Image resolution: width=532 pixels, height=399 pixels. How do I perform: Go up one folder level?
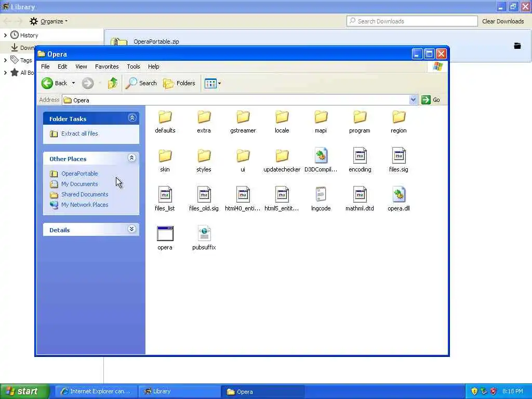coord(112,83)
